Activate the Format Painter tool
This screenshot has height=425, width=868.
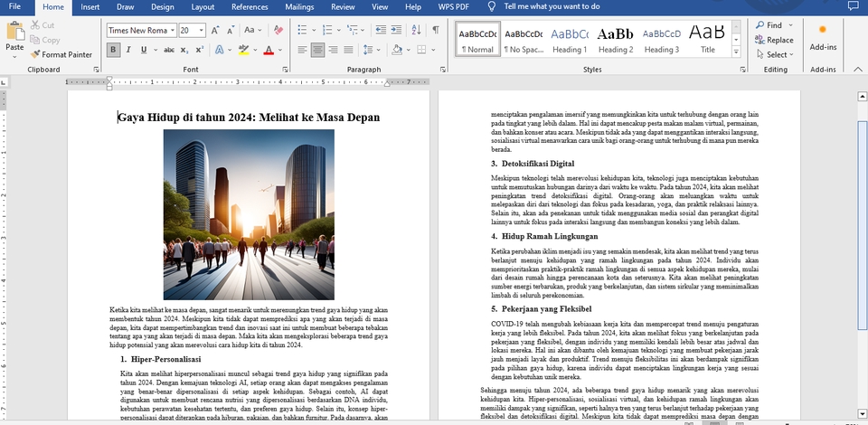coord(61,54)
